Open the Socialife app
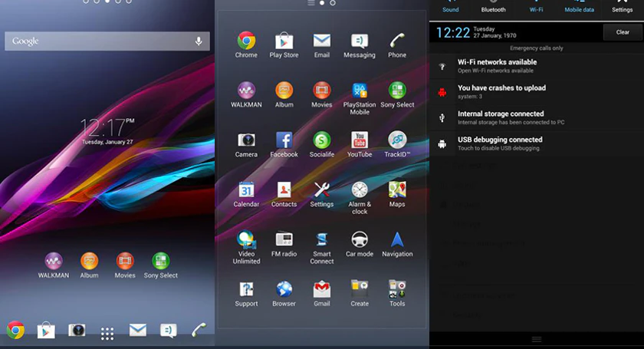This screenshot has width=644, height=349. pos(321,144)
